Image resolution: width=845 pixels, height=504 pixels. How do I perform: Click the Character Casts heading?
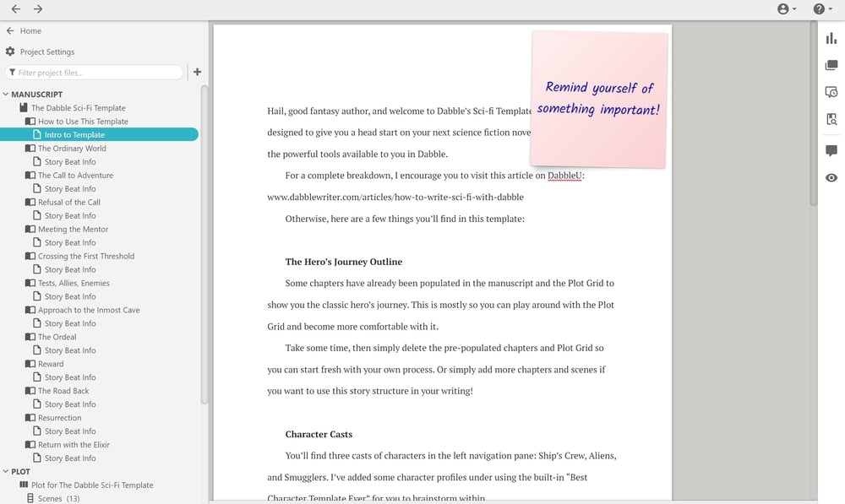coord(319,434)
